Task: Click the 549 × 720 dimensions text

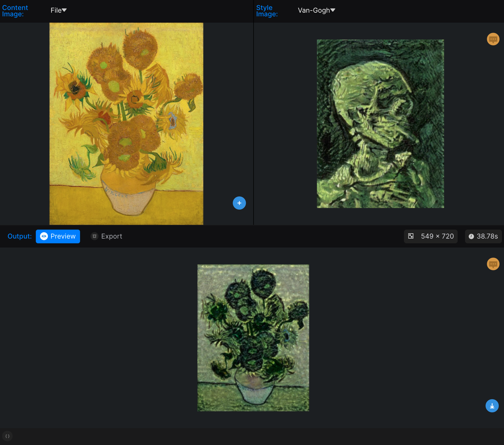Action: (437, 236)
